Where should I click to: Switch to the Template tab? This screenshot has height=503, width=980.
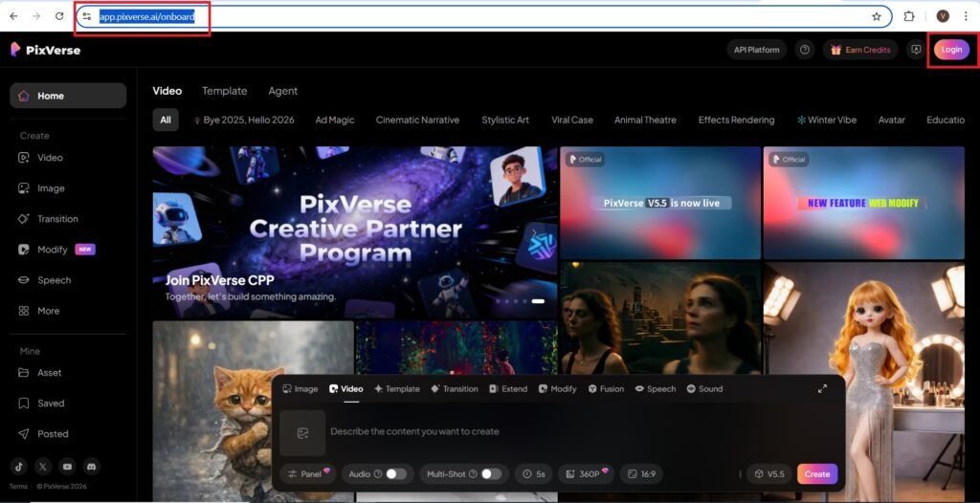tap(224, 91)
